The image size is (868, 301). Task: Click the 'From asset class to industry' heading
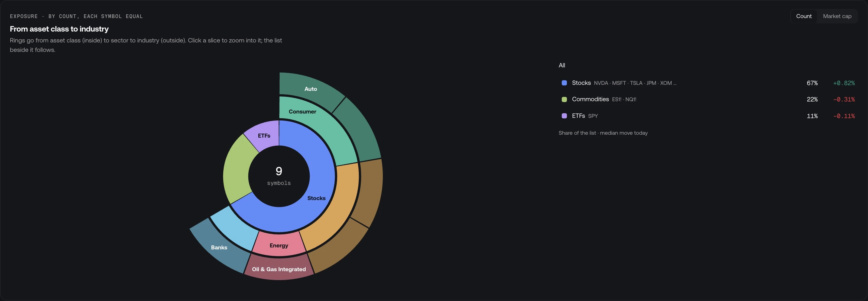[x=59, y=29]
